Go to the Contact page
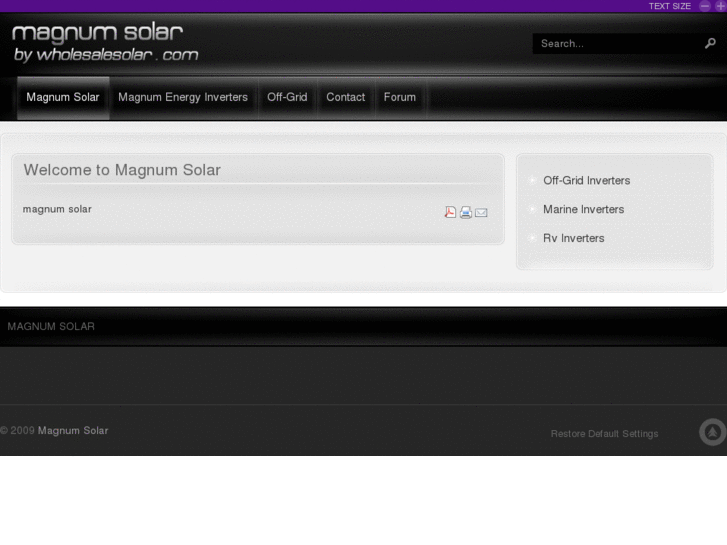This screenshot has height=545, width=727. (x=345, y=97)
